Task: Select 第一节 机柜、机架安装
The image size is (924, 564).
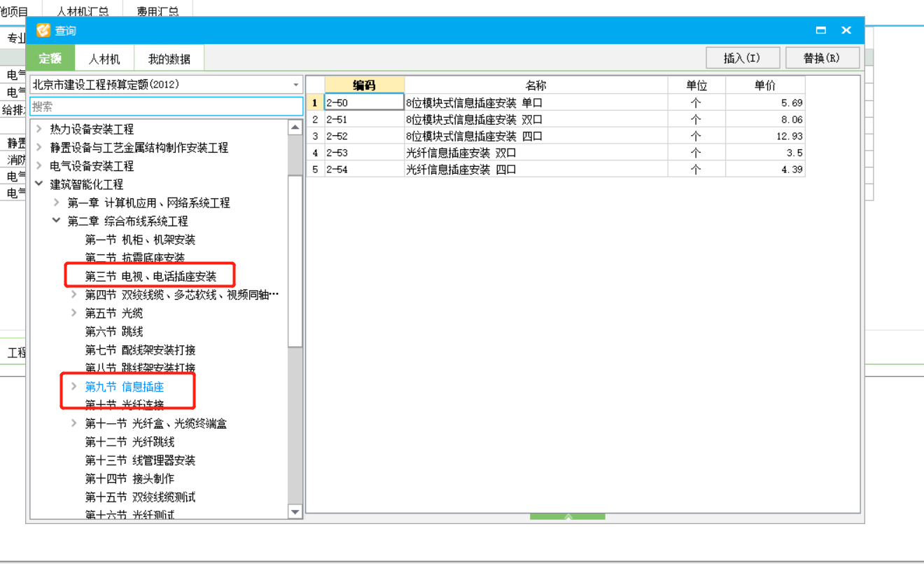Action: click(140, 240)
